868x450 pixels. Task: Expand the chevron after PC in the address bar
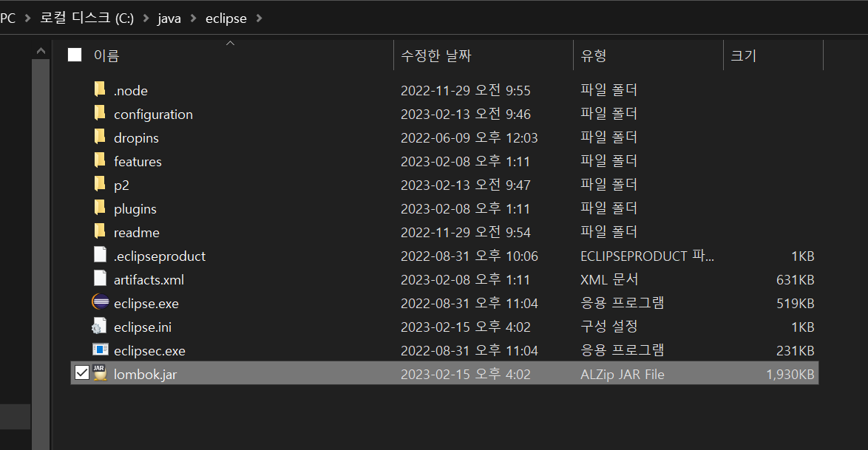27,18
